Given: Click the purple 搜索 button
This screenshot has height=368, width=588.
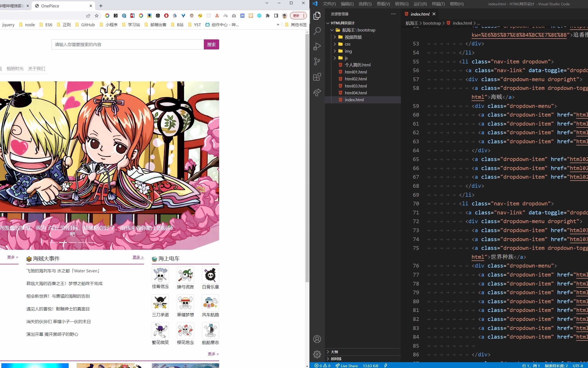Looking at the screenshot, I should coord(211,44).
